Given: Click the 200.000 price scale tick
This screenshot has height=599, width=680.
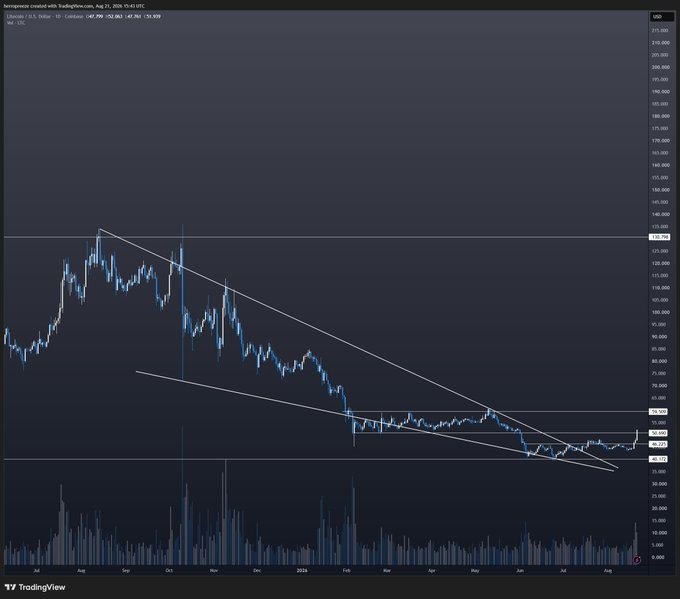Looking at the screenshot, I should pyautogui.click(x=660, y=67).
